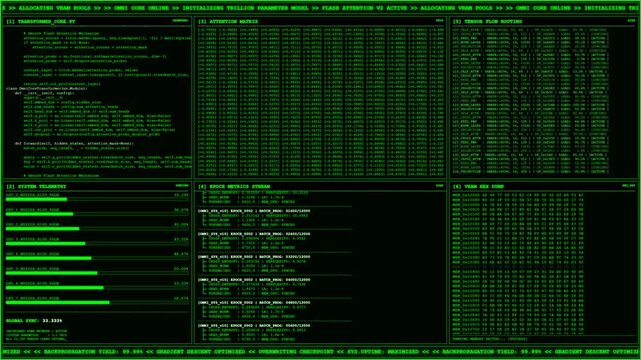Image resolution: width=641 pixels, height=360 pixels.
Task: Select the BATCH_PROG: 02400/12000 log entry
Action: coord(254,234)
